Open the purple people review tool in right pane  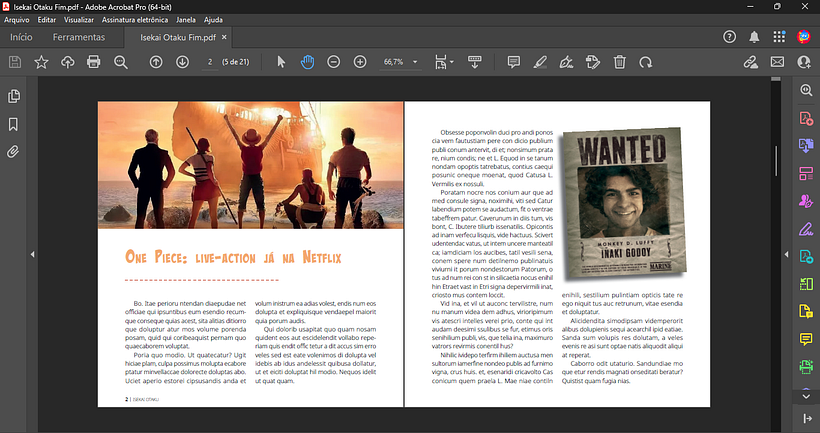(806, 201)
